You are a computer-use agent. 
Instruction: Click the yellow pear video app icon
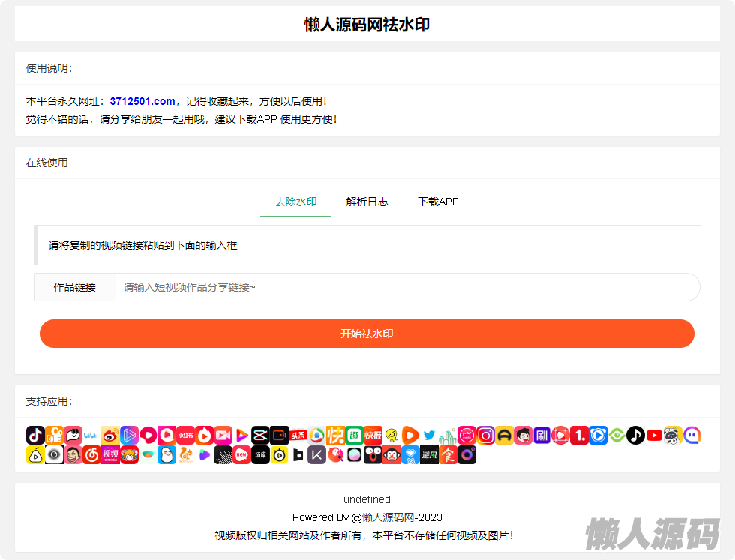(35, 454)
